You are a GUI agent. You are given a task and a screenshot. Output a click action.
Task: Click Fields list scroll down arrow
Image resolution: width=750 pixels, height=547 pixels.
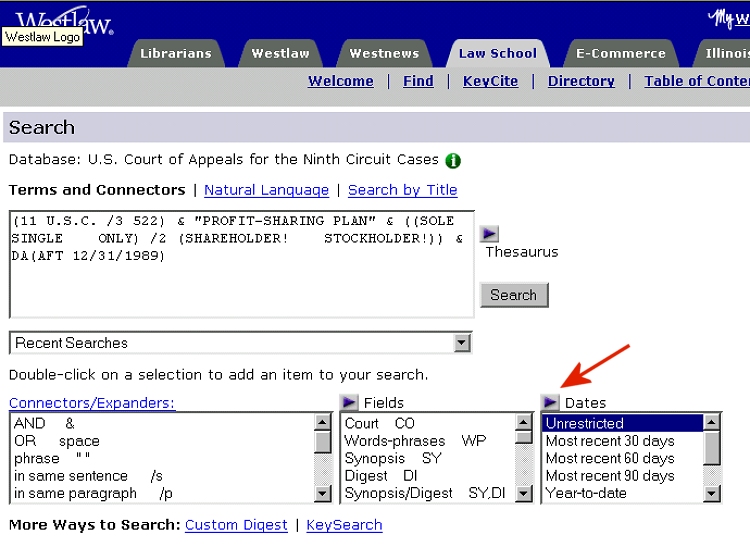pyautogui.click(x=524, y=493)
